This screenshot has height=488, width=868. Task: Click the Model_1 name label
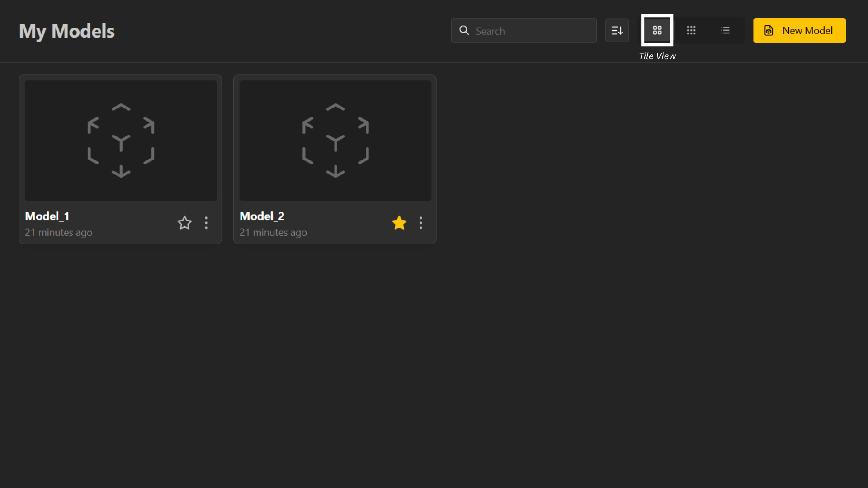pyautogui.click(x=47, y=216)
